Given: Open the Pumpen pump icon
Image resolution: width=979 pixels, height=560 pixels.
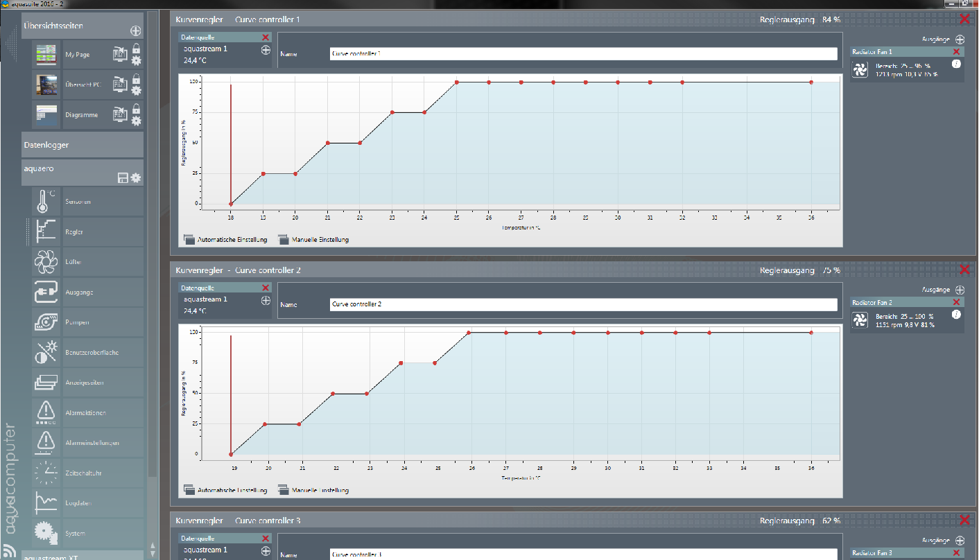Looking at the screenshot, I should coord(46,322).
